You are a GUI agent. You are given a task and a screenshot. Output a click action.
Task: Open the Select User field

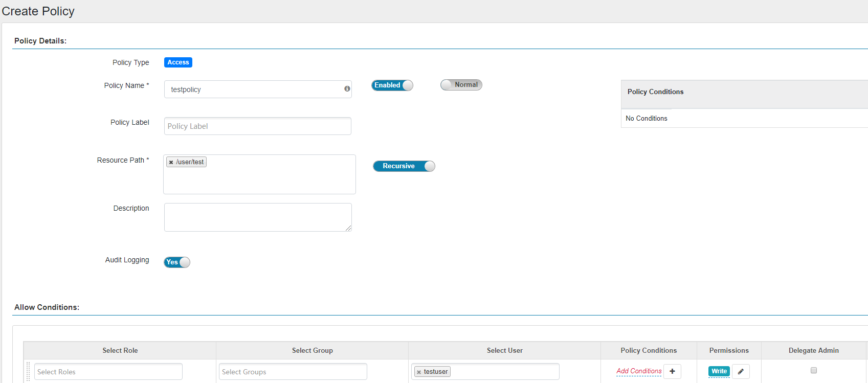click(x=504, y=372)
